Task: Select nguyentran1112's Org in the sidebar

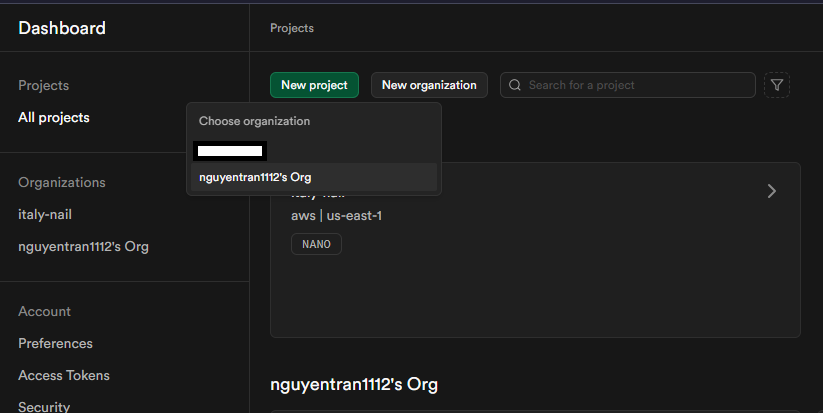Action: [x=83, y=246]
